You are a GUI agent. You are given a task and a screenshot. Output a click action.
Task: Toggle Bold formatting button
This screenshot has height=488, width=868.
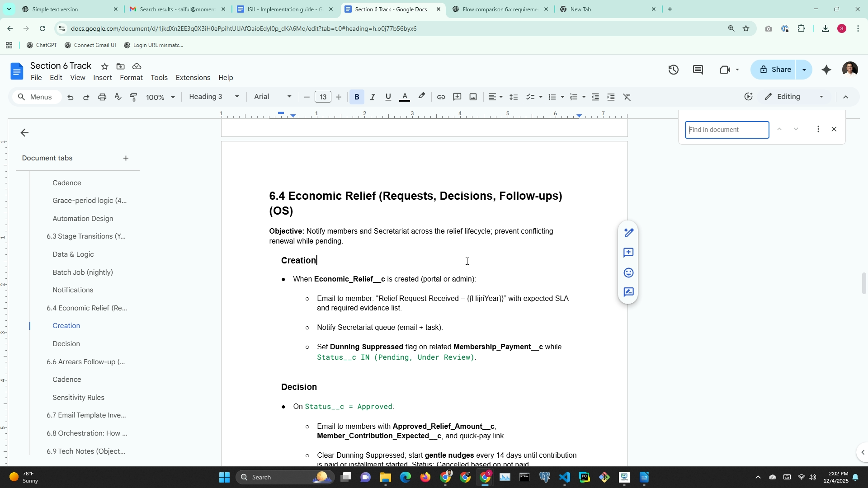357,97
